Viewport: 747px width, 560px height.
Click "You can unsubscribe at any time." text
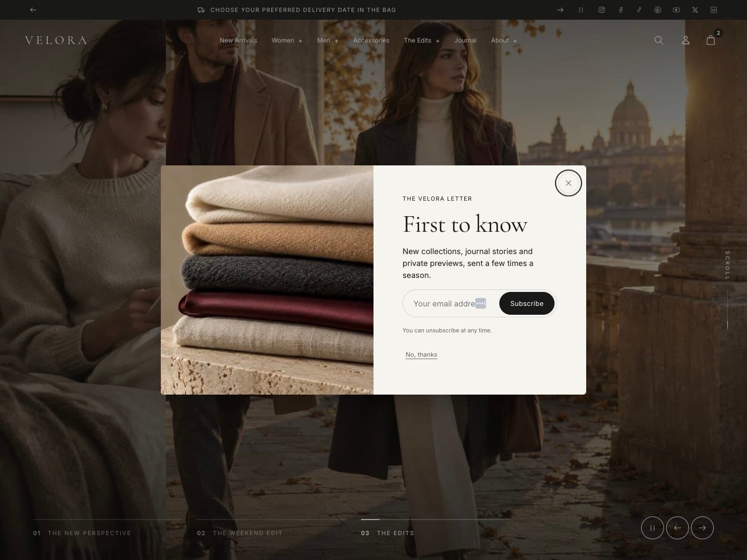click(x=447, y=330)
